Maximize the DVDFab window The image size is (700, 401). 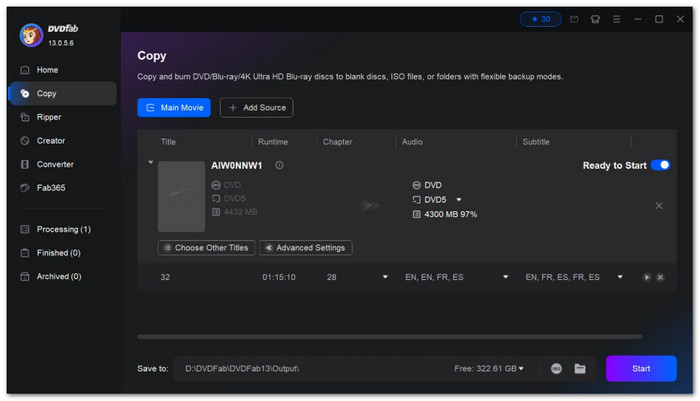click(x=659, y=19)
